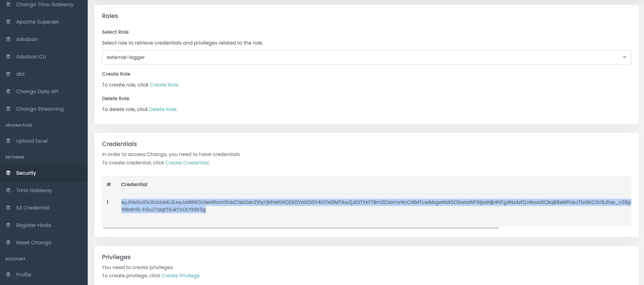Click the Profile sidebar icon
This screenshot has width=644, height=285.
coord(8,275)
